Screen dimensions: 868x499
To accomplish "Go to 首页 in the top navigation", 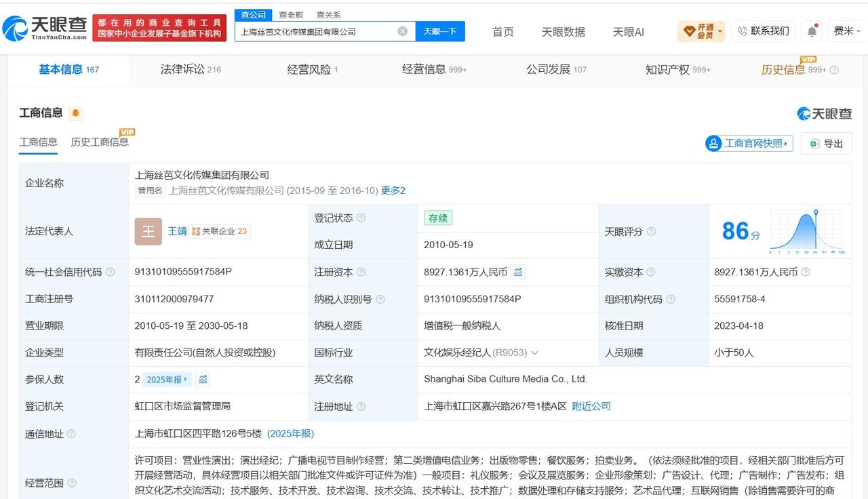I will click(x=503, y=31).
